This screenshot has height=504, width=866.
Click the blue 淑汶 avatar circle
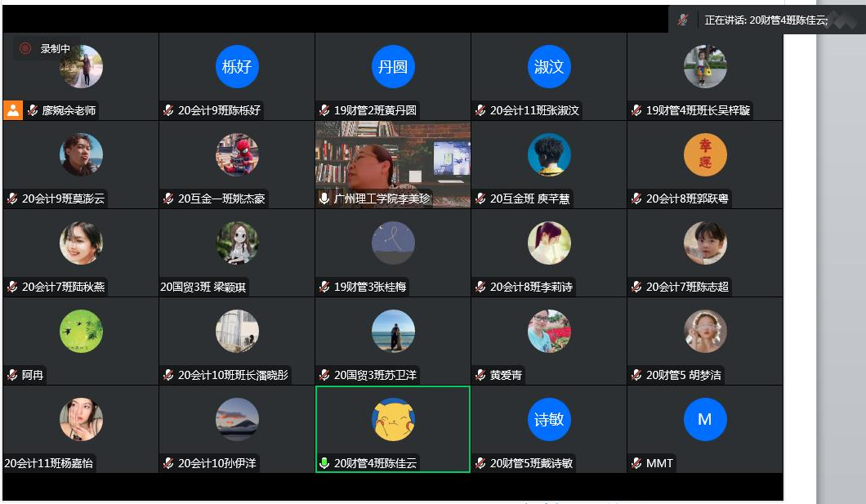549,67
